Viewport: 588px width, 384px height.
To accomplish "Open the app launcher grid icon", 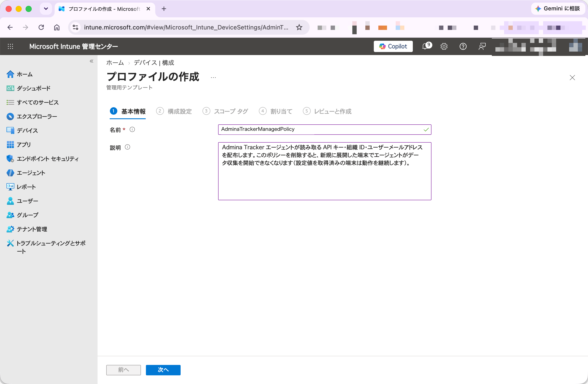I will 10,46.
